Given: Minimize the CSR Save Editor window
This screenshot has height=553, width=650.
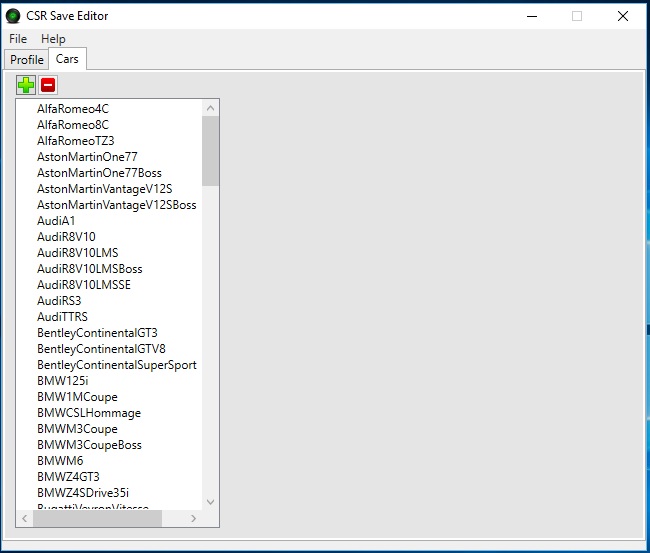Looking at the screenshot, I should tap(530, 16).
